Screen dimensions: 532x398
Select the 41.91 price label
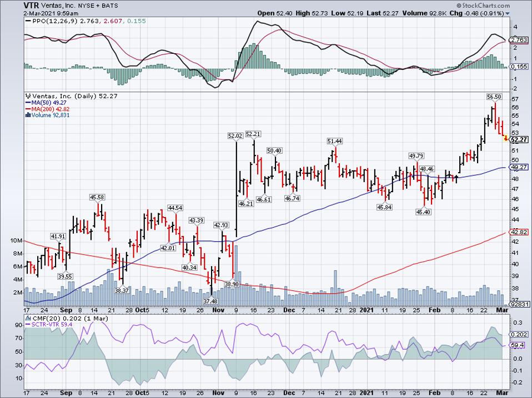pyautogui.click(x=58, y=236)
